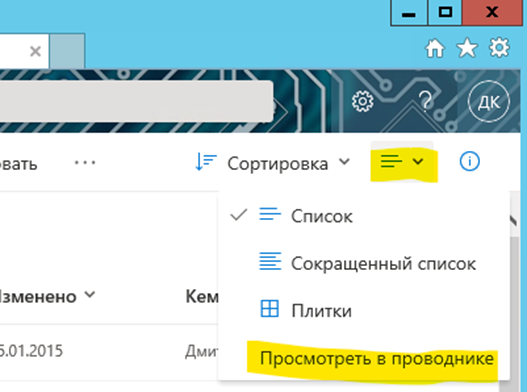Image resolution: width=527 pixels, height=392 pixels.
Task: Select Список view option
Action: [x=364, y=215]
